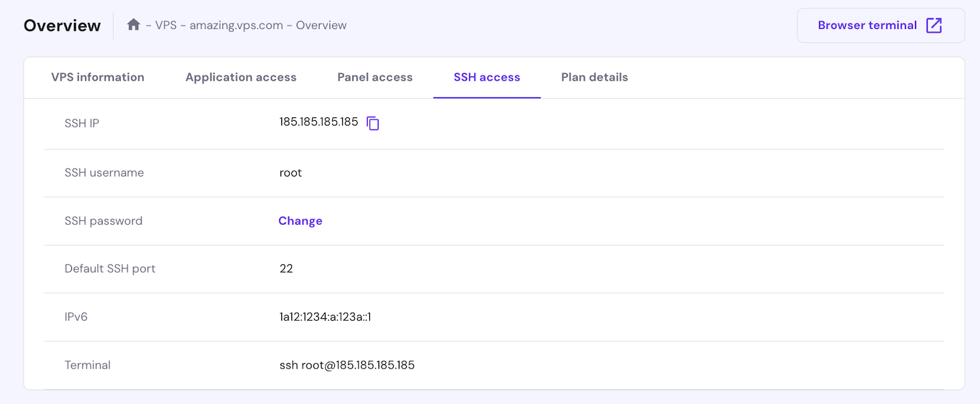Click the external link icon on Browser terminal
980x404 pixels.
[x=934, y=25]
